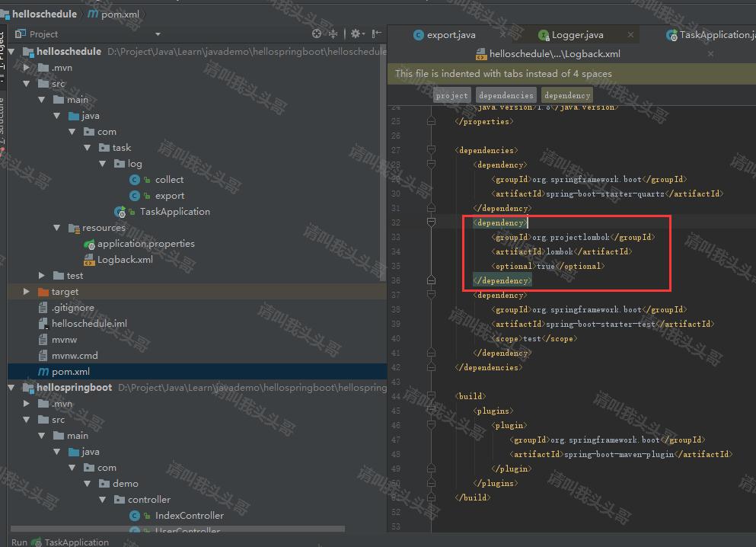This screenshot has height=547, width=756.
Task: Open the Project panel settings gear
Action: click(x=356, y=34)
